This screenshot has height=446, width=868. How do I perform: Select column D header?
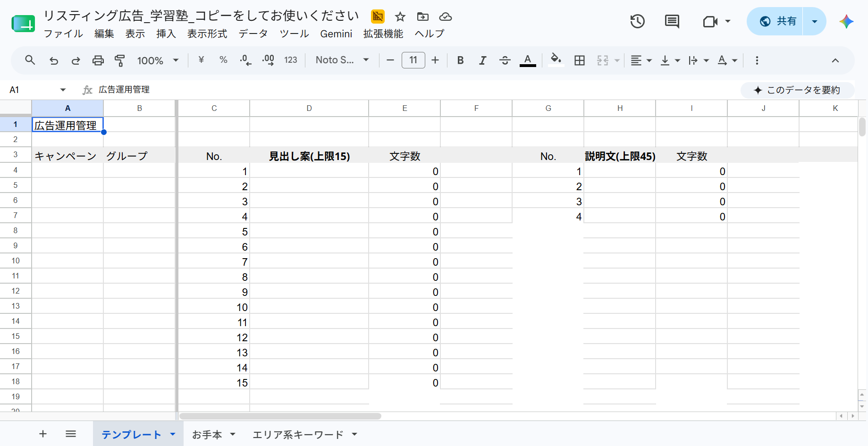309,108
